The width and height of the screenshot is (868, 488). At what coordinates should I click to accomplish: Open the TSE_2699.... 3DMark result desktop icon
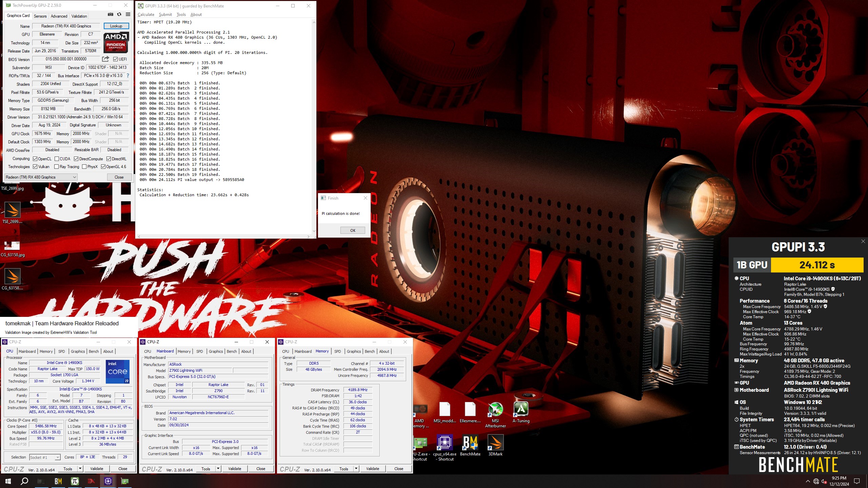(x=13, y=212)
